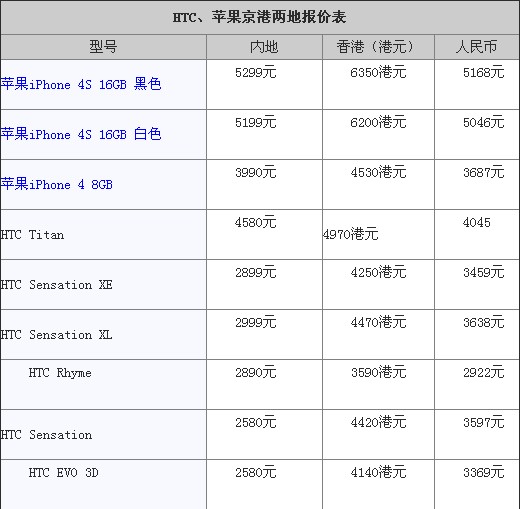Click the table title HTC、苹果京港两地报价表
This screenshot has height=509, width=521.
coord(260,17)
